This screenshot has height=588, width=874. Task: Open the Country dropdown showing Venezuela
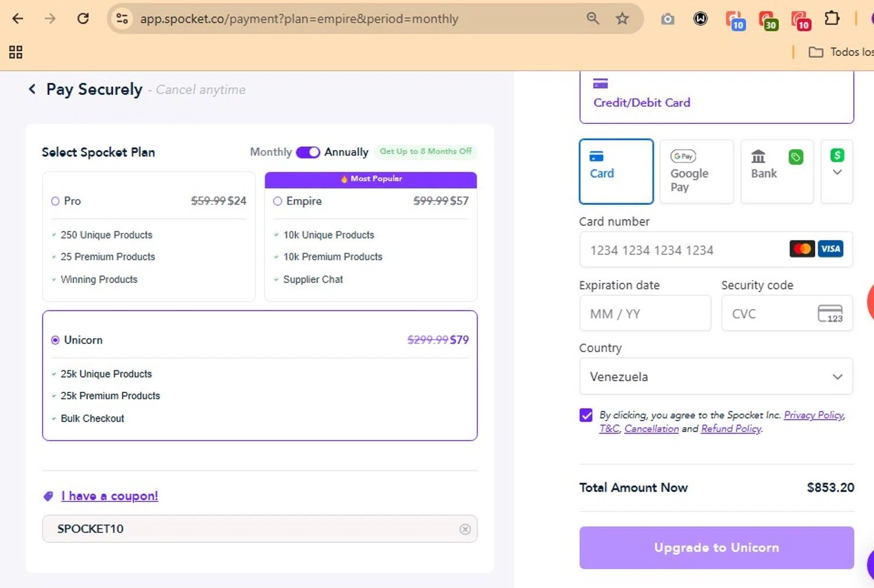tap(716, 377)
